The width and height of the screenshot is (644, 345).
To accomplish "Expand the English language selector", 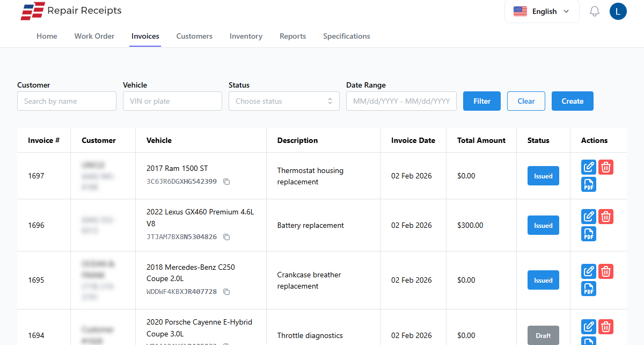I will pyautogui.click(x=541, y=11).
